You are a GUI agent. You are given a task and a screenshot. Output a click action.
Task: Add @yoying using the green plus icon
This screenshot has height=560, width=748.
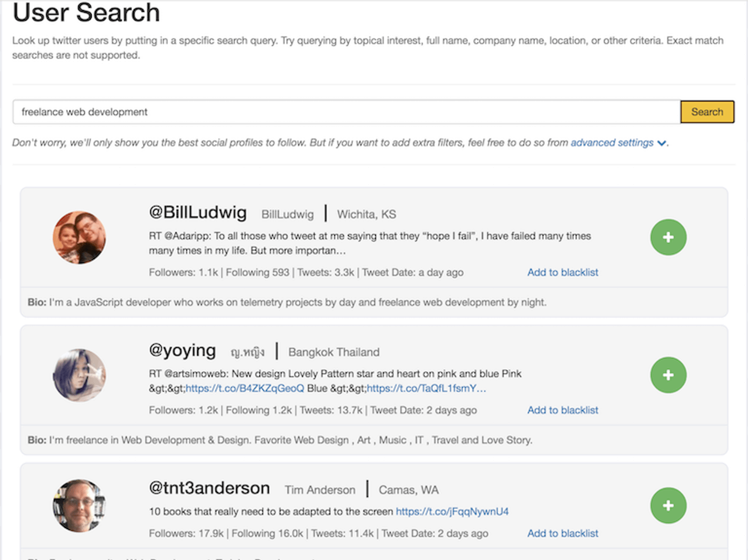[x=668, y=375]
